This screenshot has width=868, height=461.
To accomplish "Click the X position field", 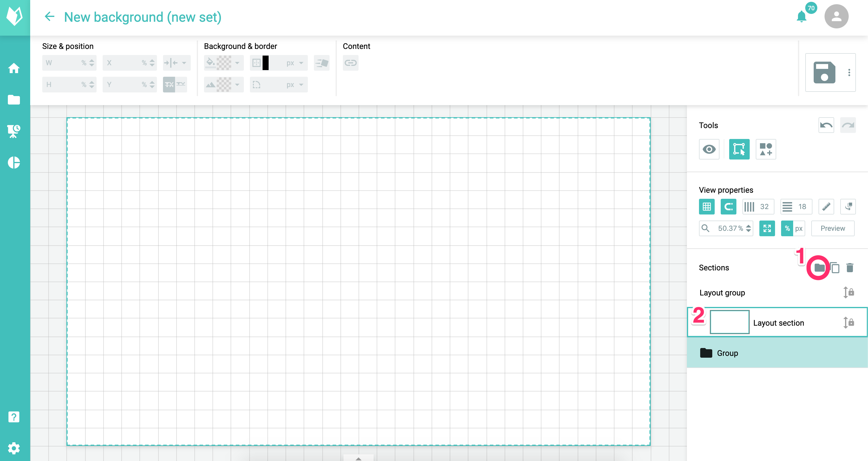I will click(x=130, y=63).
